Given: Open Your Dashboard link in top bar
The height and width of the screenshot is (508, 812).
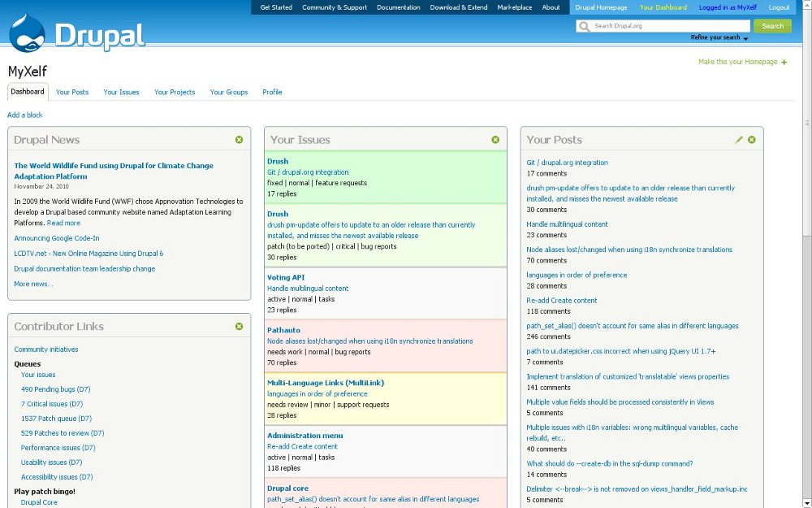Looking at the screenshot, I should [663, 7].
